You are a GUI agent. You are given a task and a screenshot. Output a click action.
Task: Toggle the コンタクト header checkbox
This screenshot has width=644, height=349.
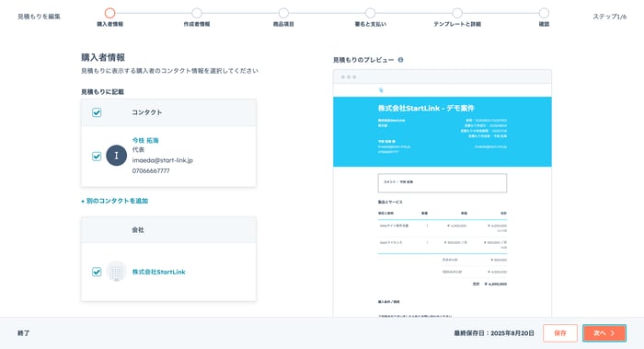(97, 112)
